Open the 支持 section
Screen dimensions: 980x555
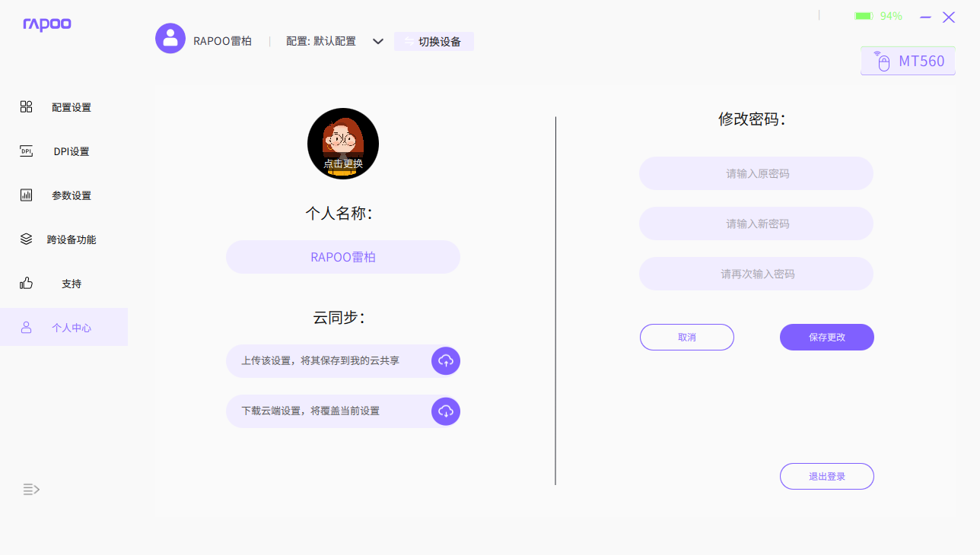[71, 284]
